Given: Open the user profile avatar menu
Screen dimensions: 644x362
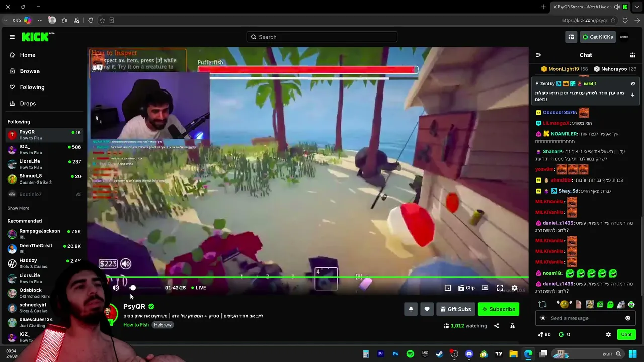Looking at the screenshot, I should coord(624,37).
